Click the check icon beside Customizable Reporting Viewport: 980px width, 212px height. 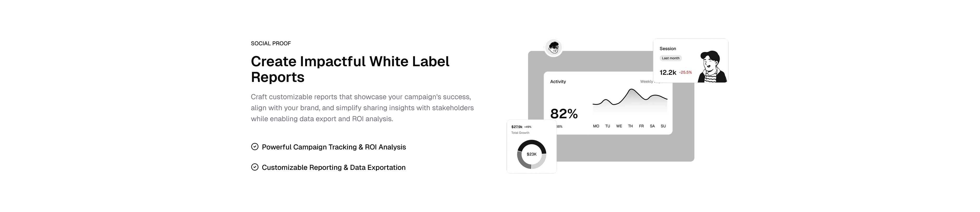click(255, 167)
